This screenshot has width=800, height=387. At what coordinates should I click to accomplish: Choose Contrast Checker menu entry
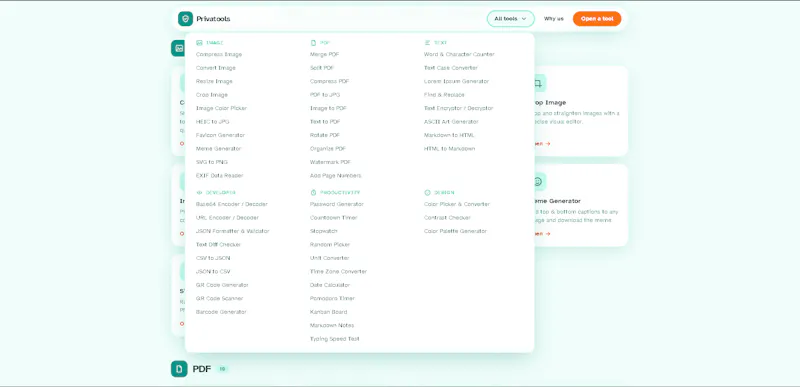click(x=447, y=218)
